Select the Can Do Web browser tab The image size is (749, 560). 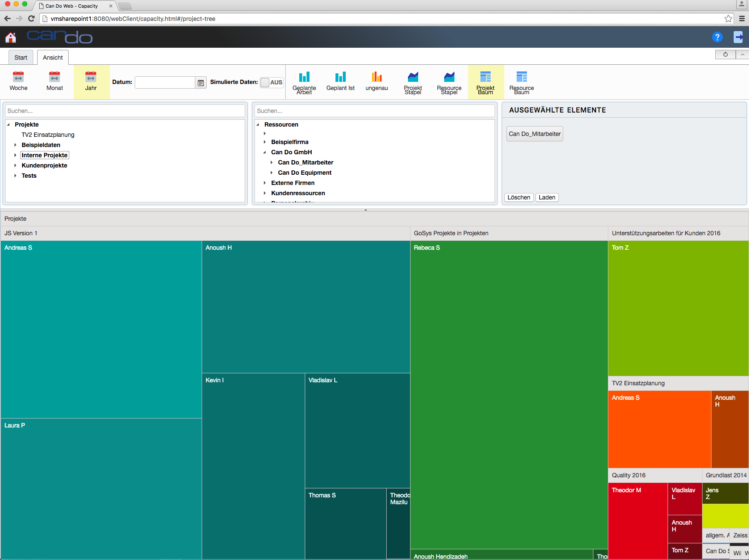tap(72, 6)
